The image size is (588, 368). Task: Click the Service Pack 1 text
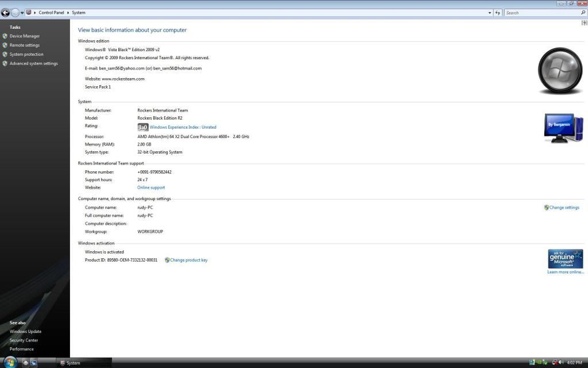click(x=98, y=87)
